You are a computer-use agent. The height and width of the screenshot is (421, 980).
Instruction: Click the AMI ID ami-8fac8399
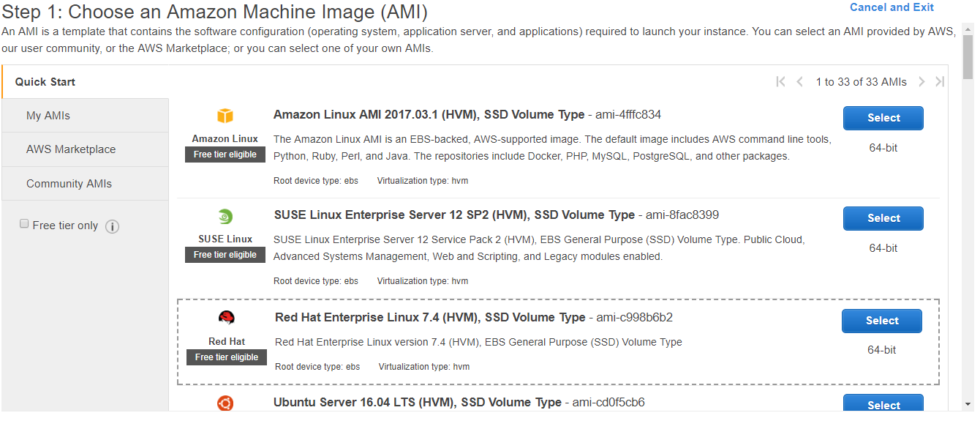(x=682, y=215)
